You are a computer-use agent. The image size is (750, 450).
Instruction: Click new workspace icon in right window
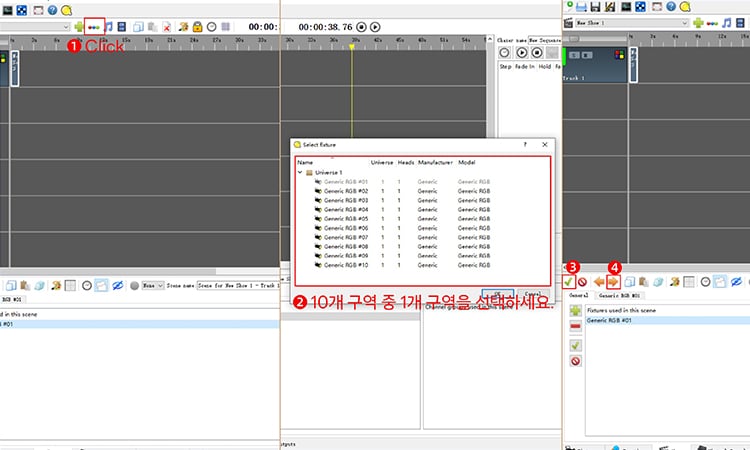(x=569, y=6)
